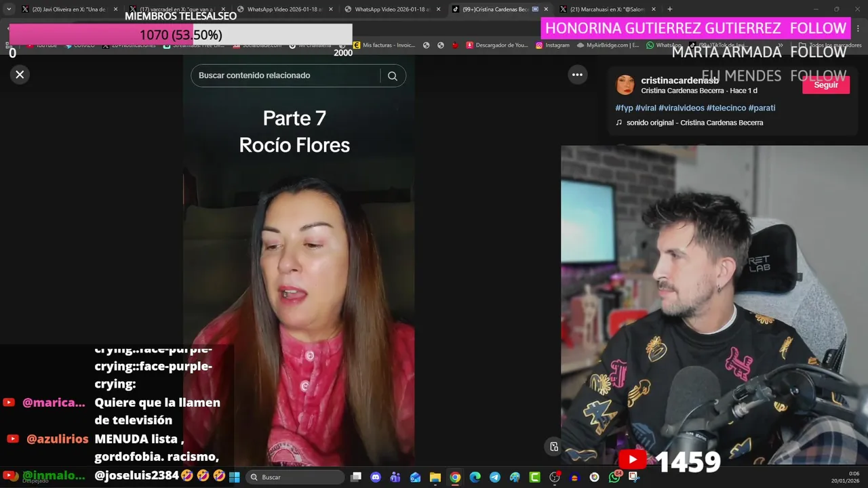Open WhatsApp from the taskbar
Viewport: 868px width, 488px height.
click(614, 477)
